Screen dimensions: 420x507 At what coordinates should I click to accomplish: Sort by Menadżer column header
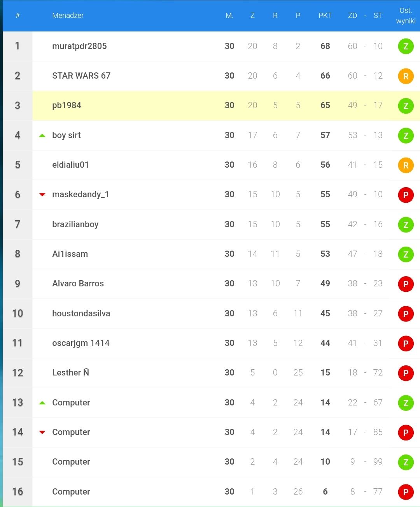(68, 16)
